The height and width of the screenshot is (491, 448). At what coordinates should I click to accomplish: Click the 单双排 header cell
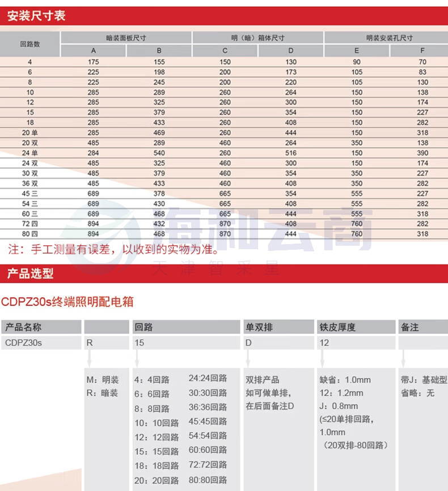pos(279,327)
